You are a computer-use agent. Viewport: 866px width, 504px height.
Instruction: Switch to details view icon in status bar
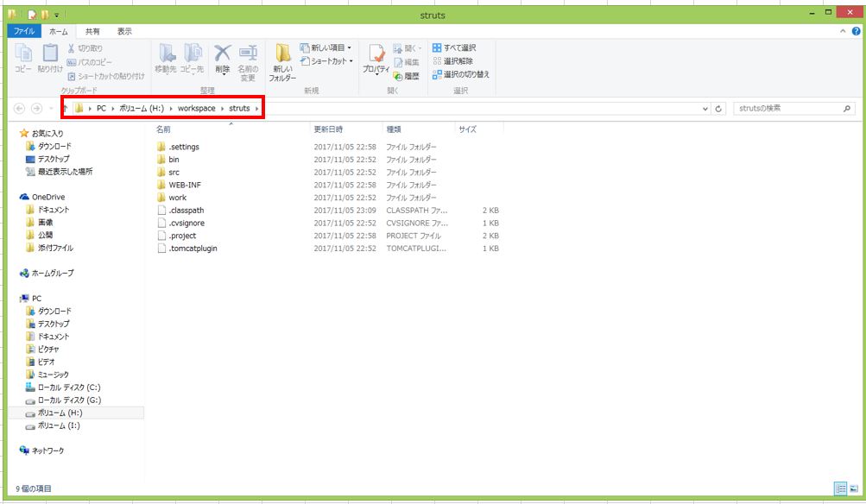(841, 488)
